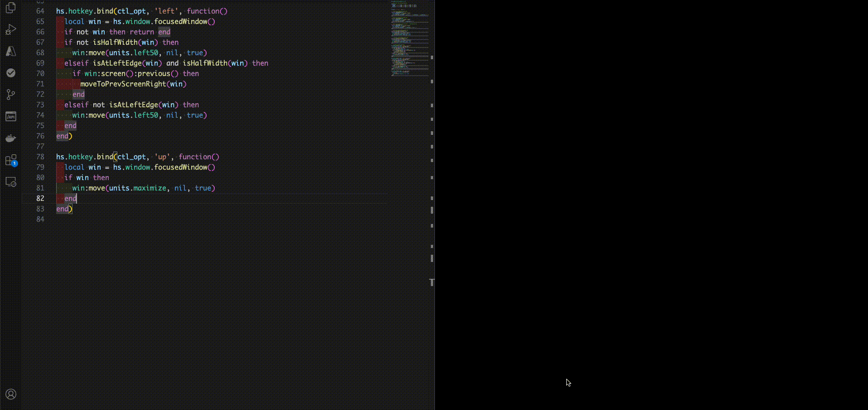Click closing "end)" on line 83
The width and height of the screenshot is (868, 410).
click(x=64, y=209)
